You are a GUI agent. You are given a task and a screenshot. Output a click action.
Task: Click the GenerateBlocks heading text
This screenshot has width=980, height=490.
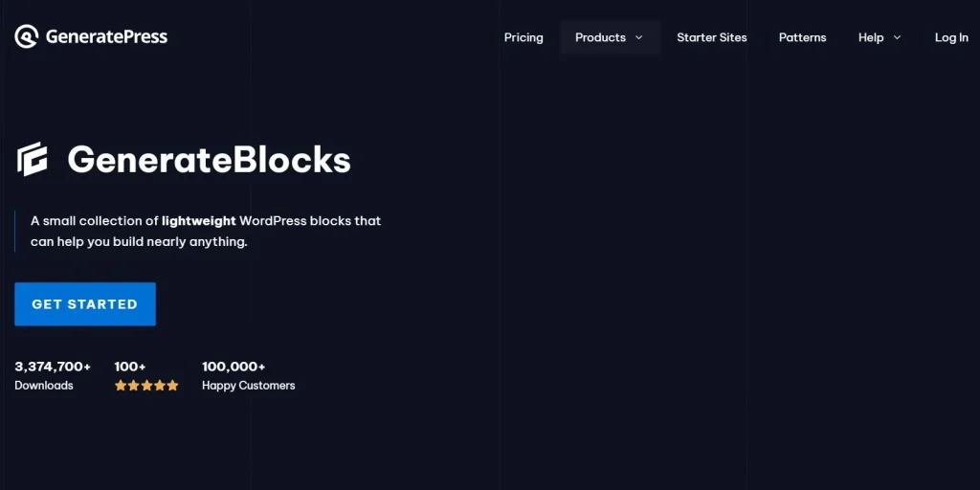(209, 160)
